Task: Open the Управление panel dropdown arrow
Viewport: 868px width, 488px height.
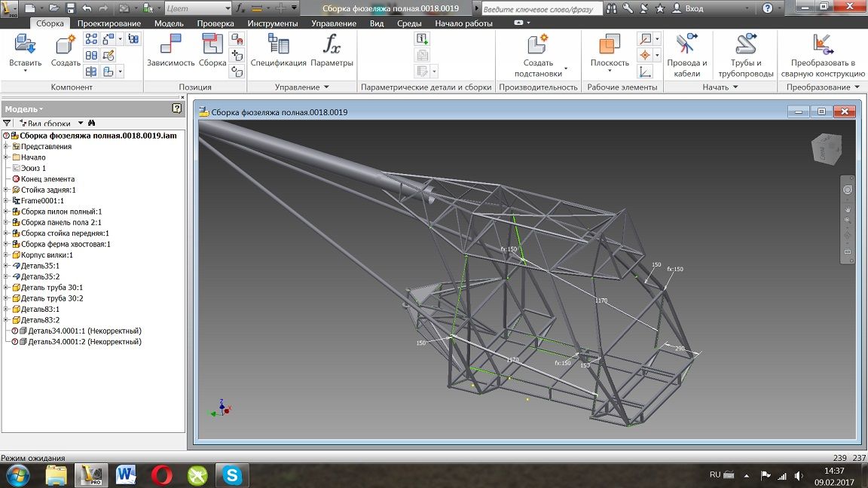Action: [326, 87]
